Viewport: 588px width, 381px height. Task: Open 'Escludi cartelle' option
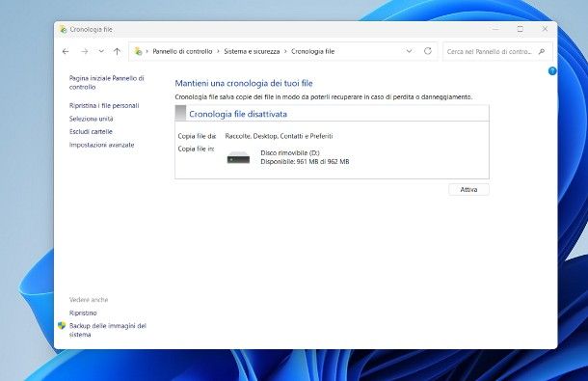tap(91, 132)
